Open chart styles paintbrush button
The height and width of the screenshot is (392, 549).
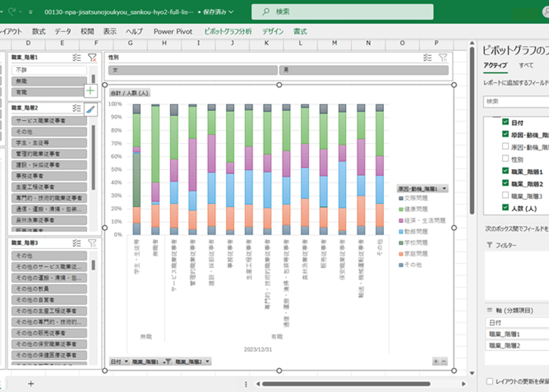[x=90, y=109]
